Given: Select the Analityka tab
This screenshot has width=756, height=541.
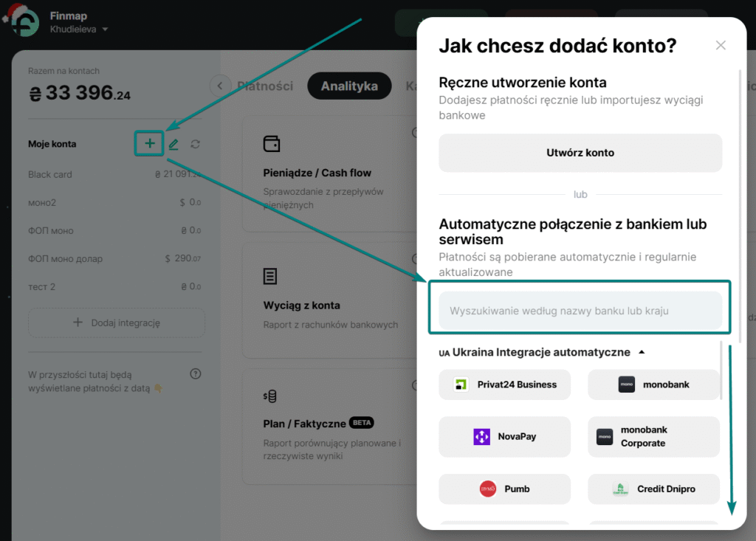Looking at the screenshot, I should (349, 86).
